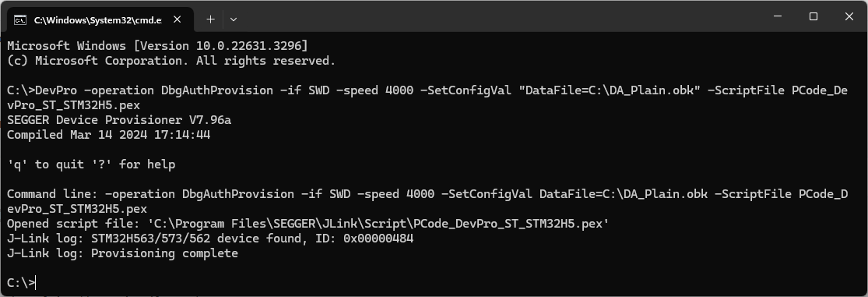868x297 pixels.
Task: Click the Provisioning complete log line
Action: tap(122, 253)
